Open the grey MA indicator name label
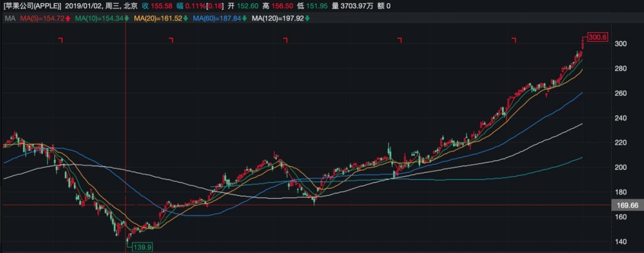644x253 pixels. point(9,18)
